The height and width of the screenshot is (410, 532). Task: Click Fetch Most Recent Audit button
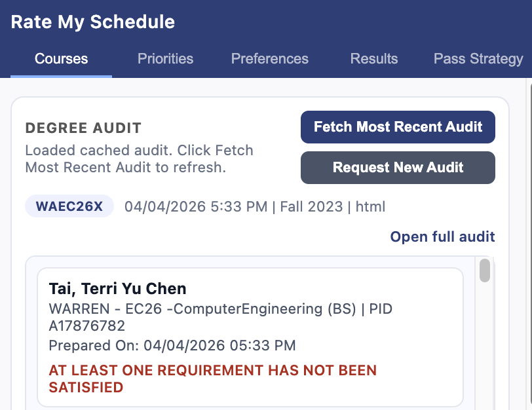pyautogui.click(x=398, y=126)
